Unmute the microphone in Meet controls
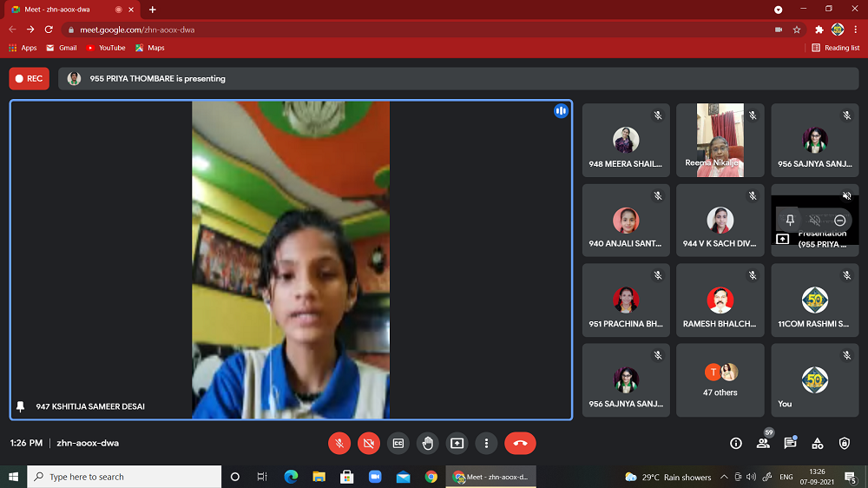The width and height of the screenshot is (868, 488). click(339, 443)
